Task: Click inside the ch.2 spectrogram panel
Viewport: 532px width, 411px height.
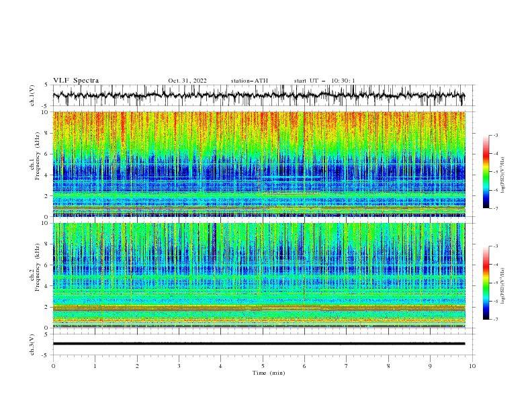Action: pos(259,275)
